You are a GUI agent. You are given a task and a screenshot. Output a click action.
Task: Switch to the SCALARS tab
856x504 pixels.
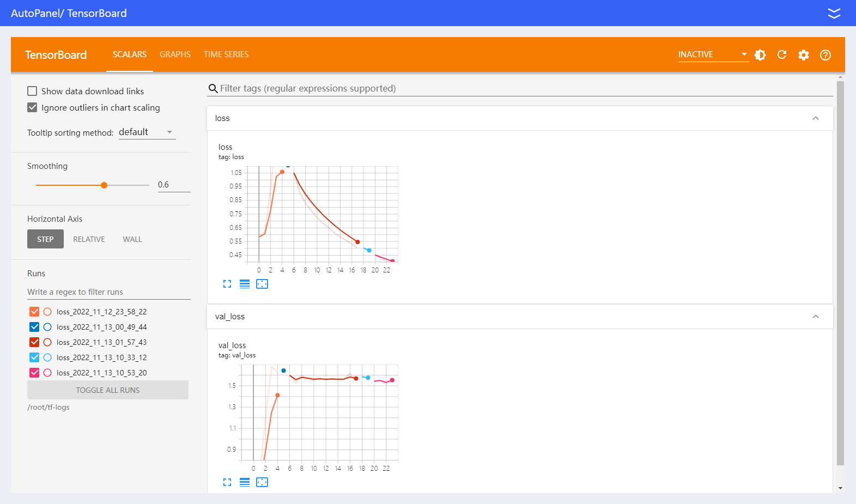coord(130,54)
